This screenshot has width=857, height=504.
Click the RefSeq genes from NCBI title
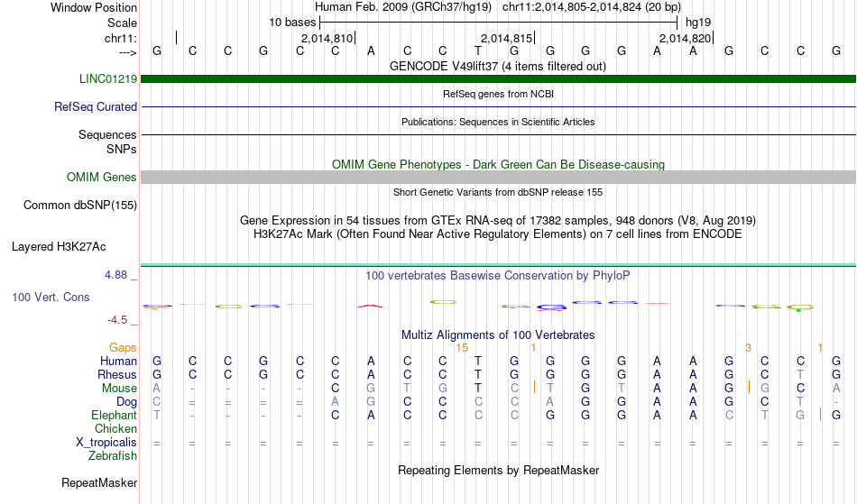click(499, 94)
